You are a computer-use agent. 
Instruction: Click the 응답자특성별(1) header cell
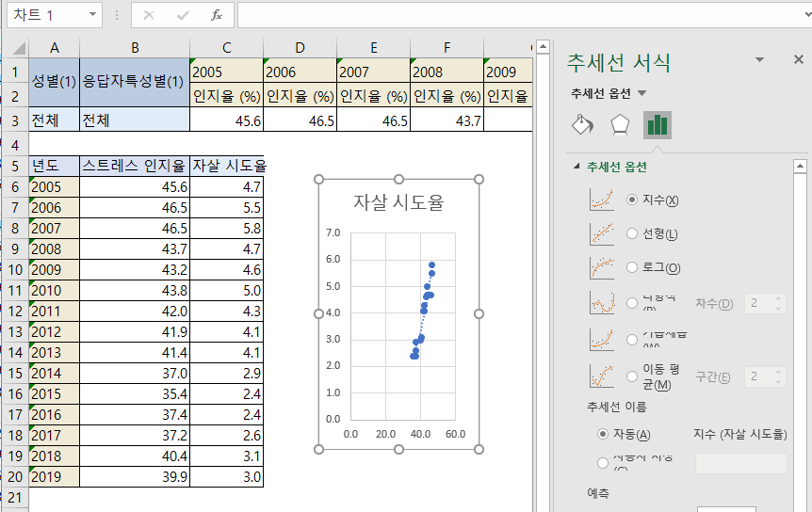(x=135, y=82)
